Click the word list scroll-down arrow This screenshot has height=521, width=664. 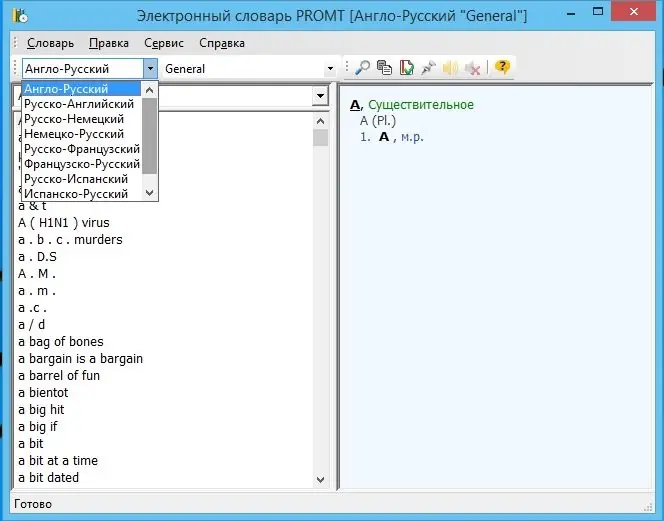coord(321,480)
